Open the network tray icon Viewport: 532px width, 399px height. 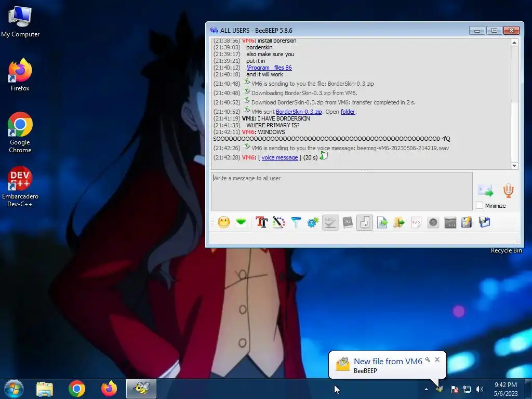click(467, 389)
